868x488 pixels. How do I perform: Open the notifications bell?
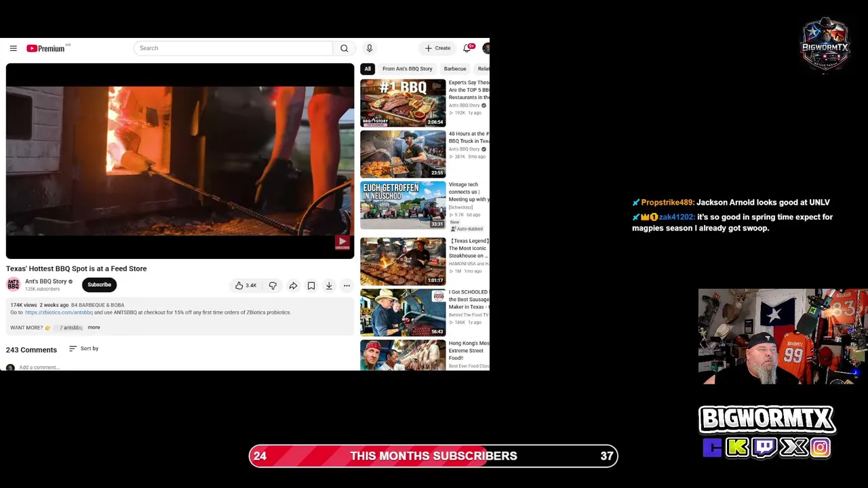[467, 48]
